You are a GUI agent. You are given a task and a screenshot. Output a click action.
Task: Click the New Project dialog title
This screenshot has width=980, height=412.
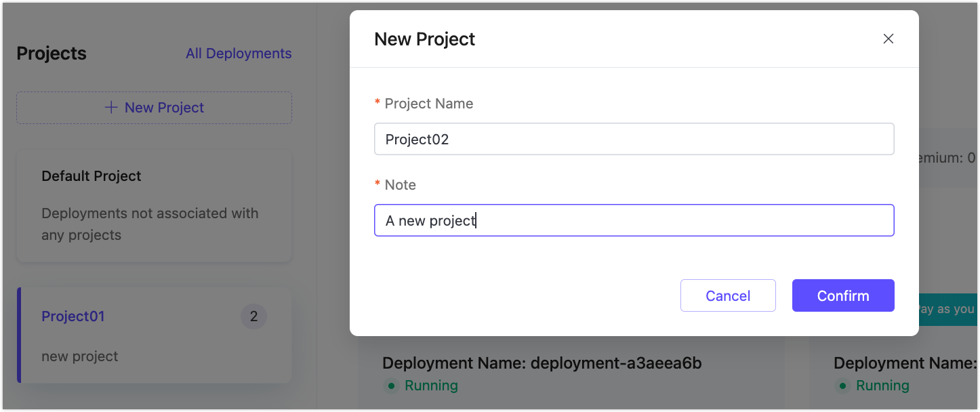[x=424, y=39]
